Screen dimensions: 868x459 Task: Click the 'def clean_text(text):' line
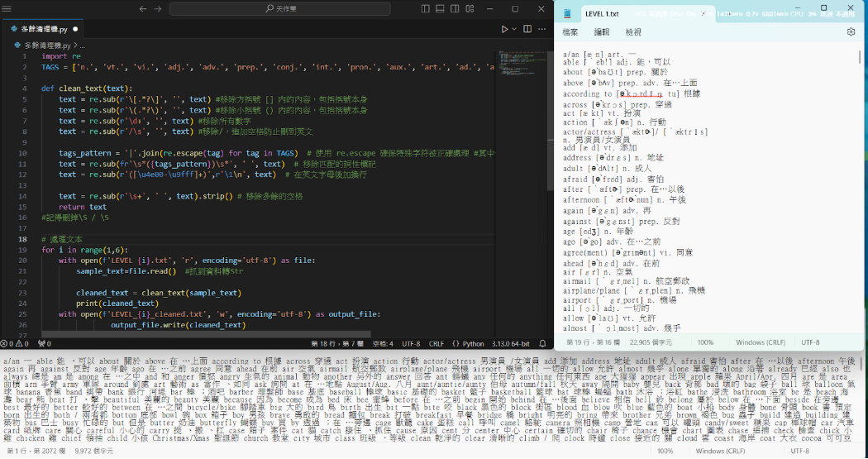pos(87,88)
